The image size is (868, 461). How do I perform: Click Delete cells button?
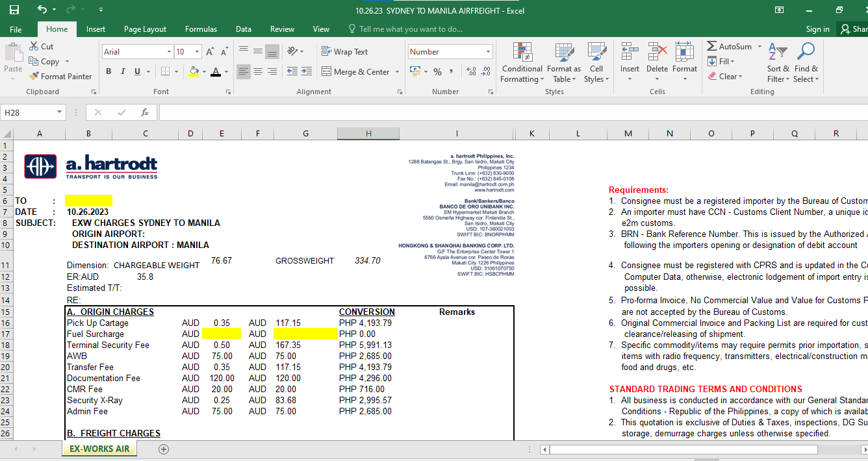(657, 62)
